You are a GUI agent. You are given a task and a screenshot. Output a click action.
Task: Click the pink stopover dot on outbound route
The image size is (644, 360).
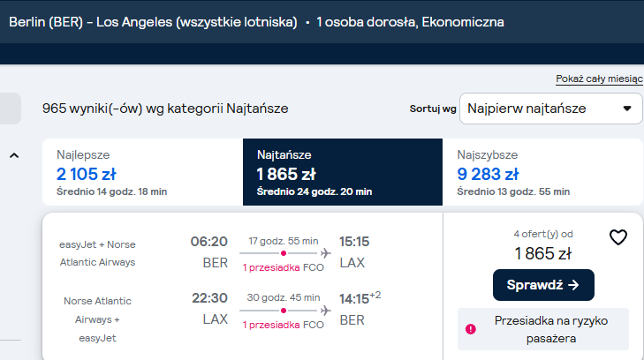pos(284,253)
